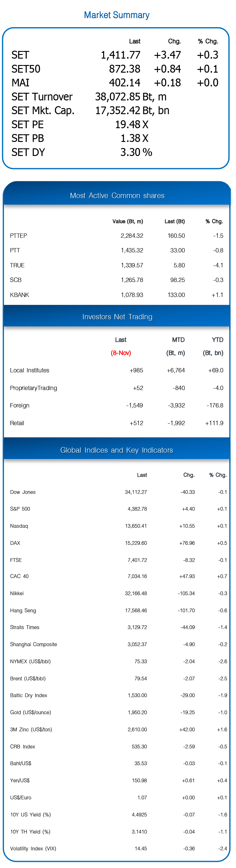Screen dimensions: 236x868
Task: Click the MAI index value 402.14
Action: coord(124,83)
